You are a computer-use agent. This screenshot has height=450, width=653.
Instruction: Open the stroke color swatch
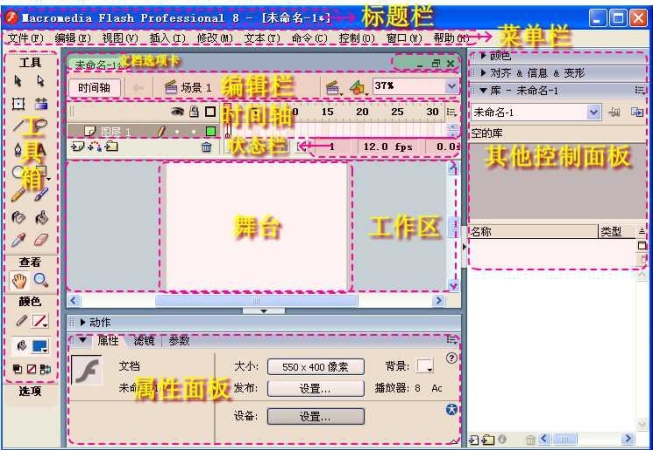(x=40, y=321)
